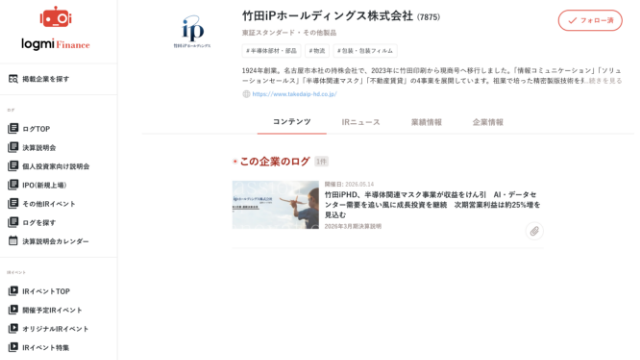The width and height of the screenshot is (640, 360).
Task: Expand description via 続きを見る
Action: 605,81
